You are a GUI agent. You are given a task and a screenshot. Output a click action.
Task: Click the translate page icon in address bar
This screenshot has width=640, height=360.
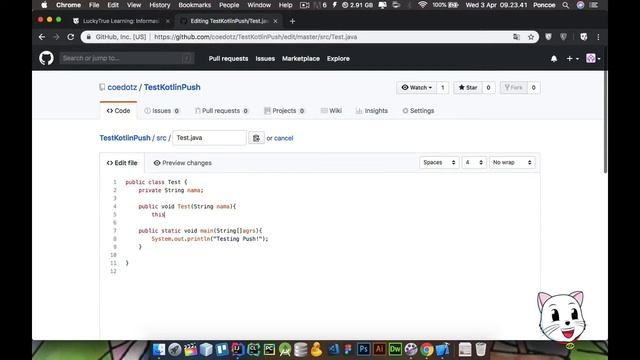coord(516,37)
